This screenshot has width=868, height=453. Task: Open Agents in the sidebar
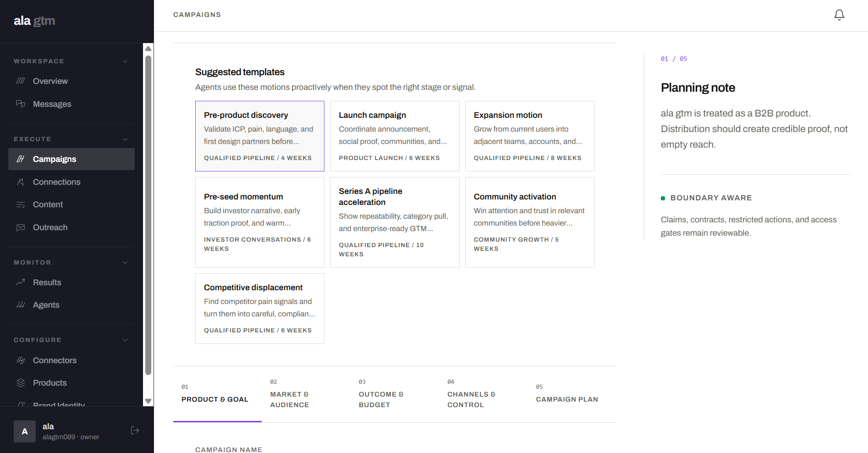point(71,305)
